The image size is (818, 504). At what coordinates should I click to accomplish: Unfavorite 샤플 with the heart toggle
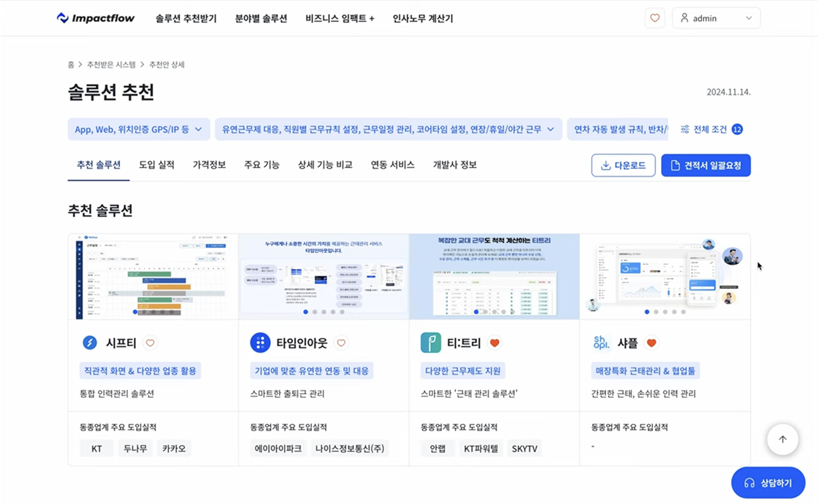click(x=651, y=343)
